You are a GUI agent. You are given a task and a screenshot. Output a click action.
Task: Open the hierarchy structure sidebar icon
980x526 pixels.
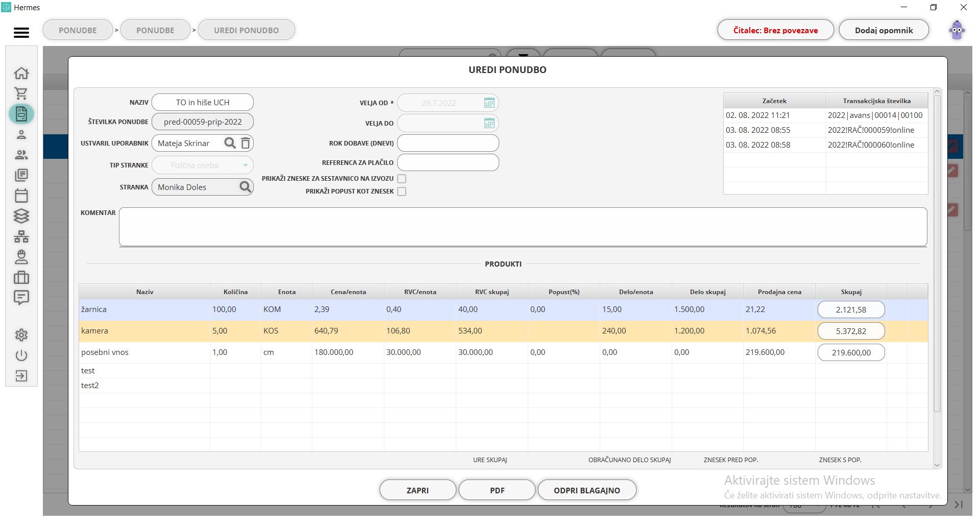pyautogui.click(x=21, y=236)
